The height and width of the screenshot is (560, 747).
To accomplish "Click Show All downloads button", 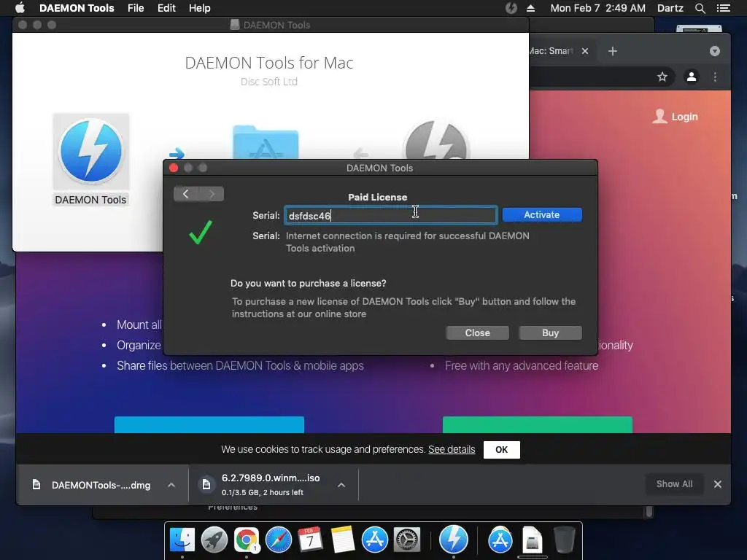I will click(674, 484).
